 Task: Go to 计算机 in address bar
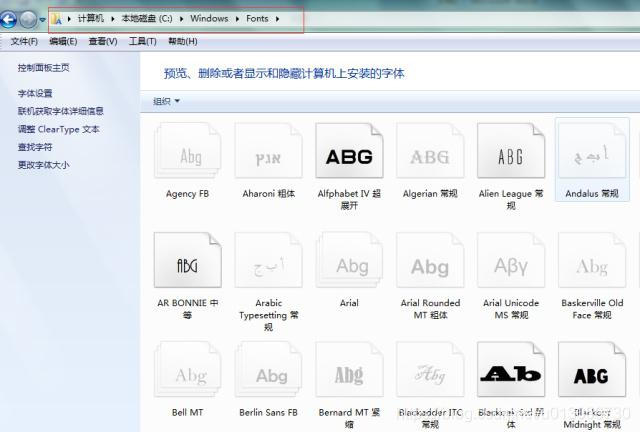(x=91, y=19)
